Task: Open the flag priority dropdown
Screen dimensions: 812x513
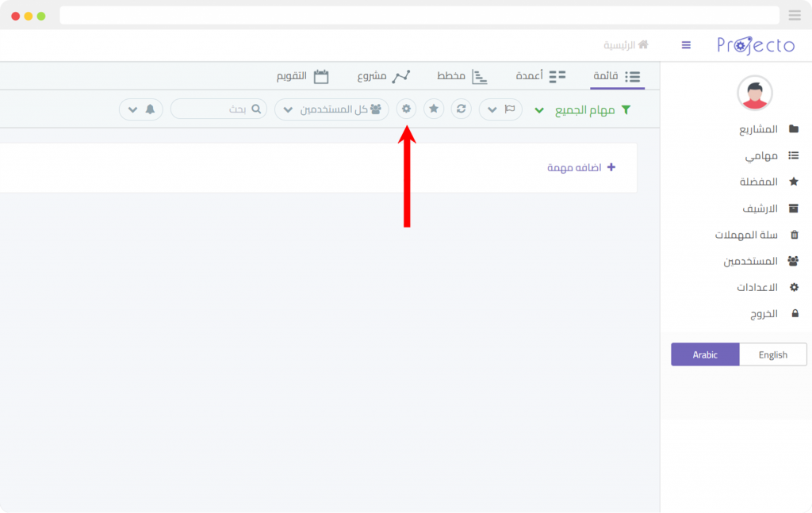Action: pyautogui.click(x=501, y=109)
